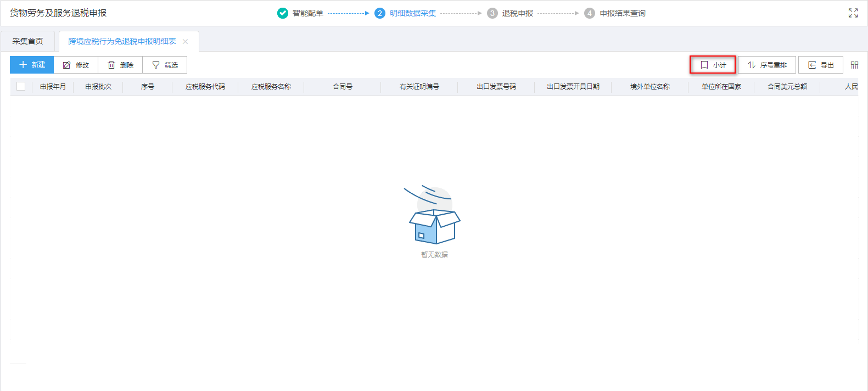868x391 pixels.
Task: Tick the select-all checkbox in table header
Action: click(21, 86)
